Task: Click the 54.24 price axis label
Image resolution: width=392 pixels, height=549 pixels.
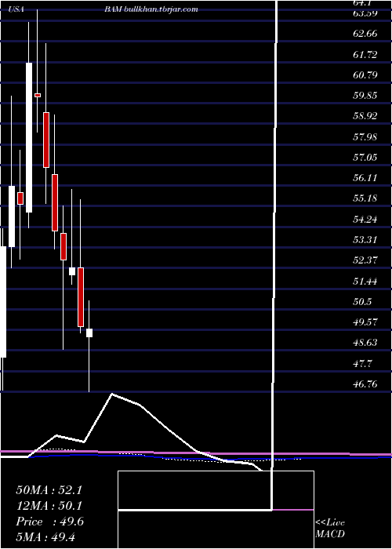Action: (365, 220)
